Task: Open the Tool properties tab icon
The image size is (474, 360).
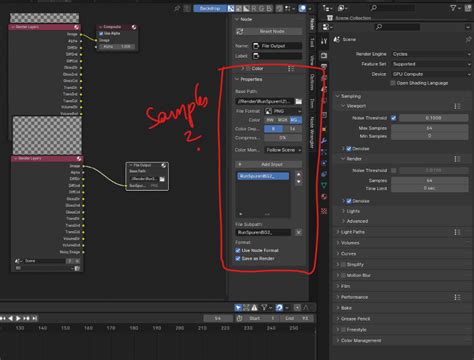Action: click(324, 41)
